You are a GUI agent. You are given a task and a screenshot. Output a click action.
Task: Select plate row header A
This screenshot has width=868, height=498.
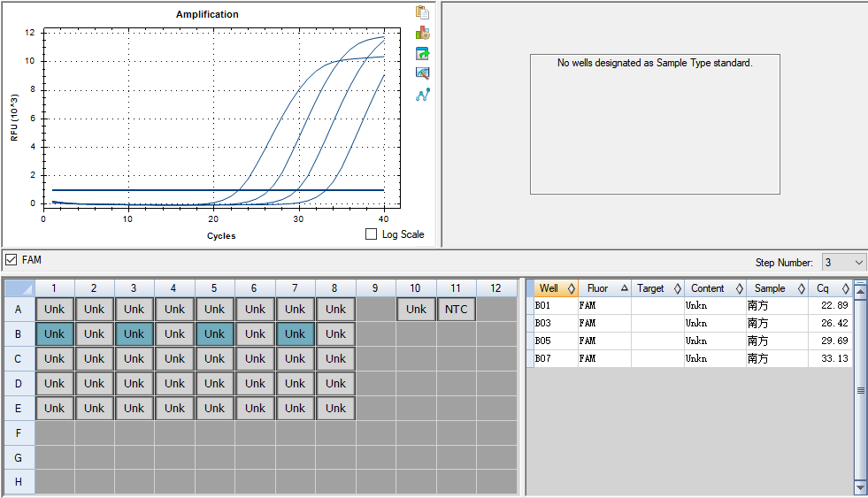coord(19,310)
